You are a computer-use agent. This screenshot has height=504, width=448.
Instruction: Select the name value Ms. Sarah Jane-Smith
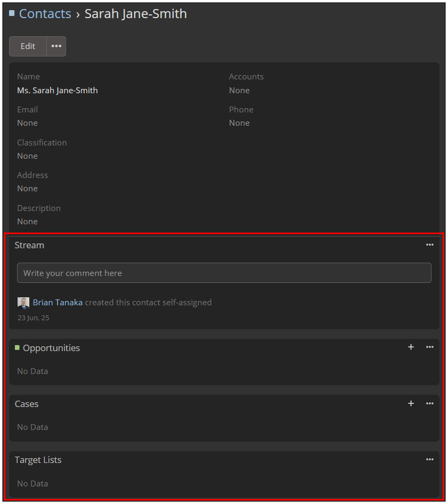(58, 91)
